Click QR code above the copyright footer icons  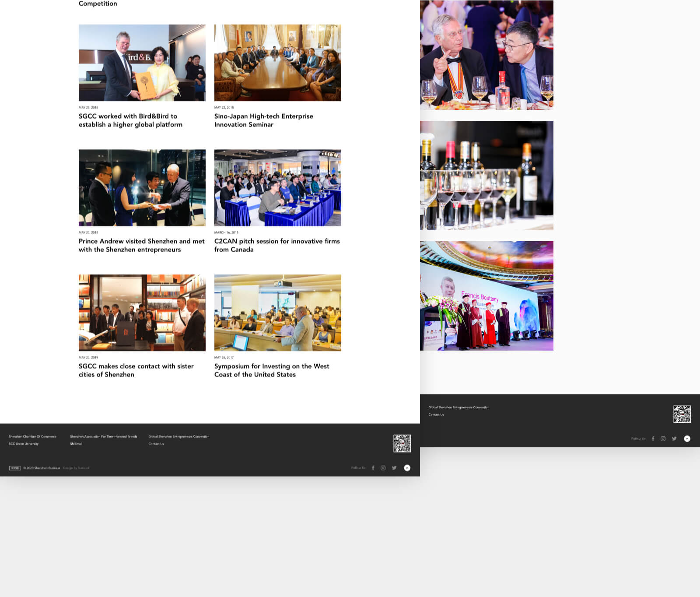402,443
